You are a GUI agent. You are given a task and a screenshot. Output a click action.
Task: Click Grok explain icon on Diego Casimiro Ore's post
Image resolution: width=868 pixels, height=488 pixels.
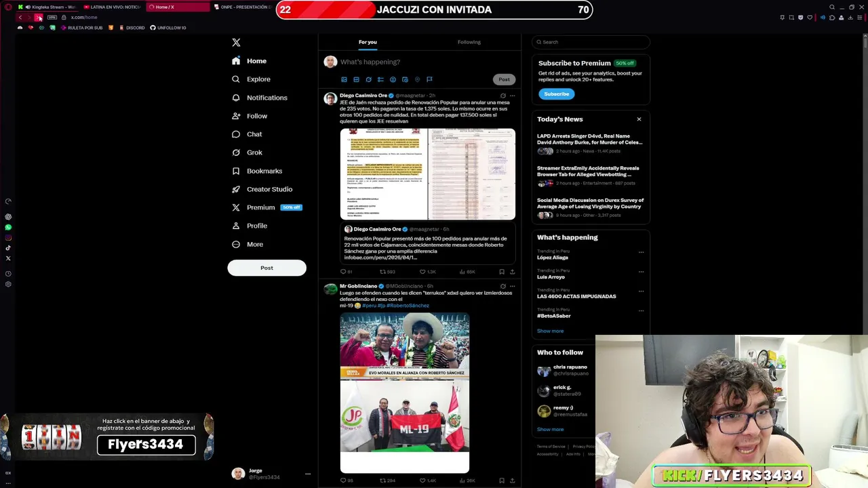click(502, 96)
